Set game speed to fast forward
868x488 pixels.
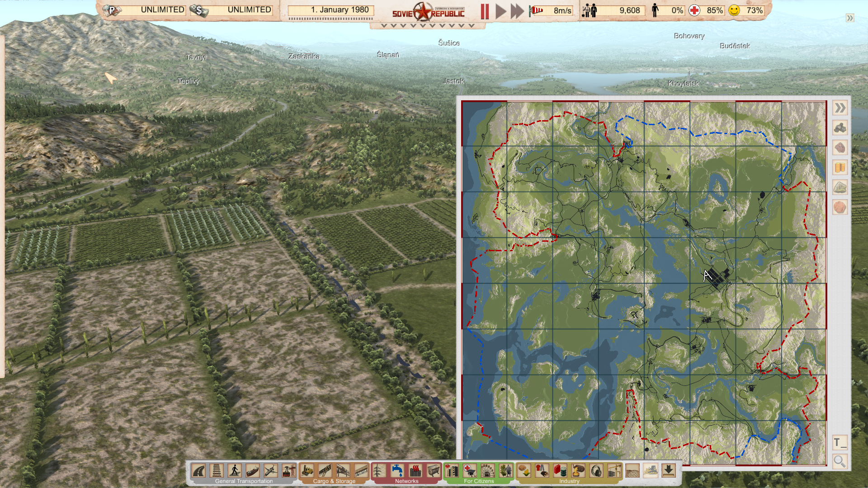click(x=517, y=11)
